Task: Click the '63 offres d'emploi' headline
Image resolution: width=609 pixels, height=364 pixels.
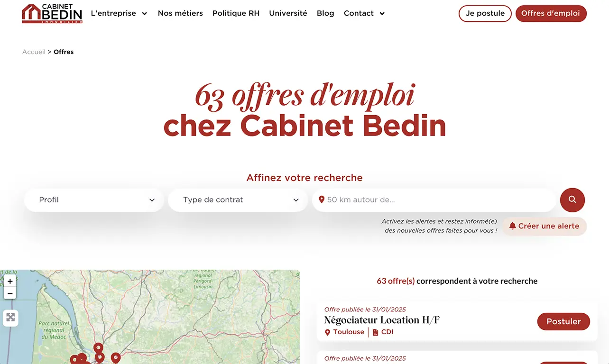Action: pyautogui.click(x=304, y=95)
